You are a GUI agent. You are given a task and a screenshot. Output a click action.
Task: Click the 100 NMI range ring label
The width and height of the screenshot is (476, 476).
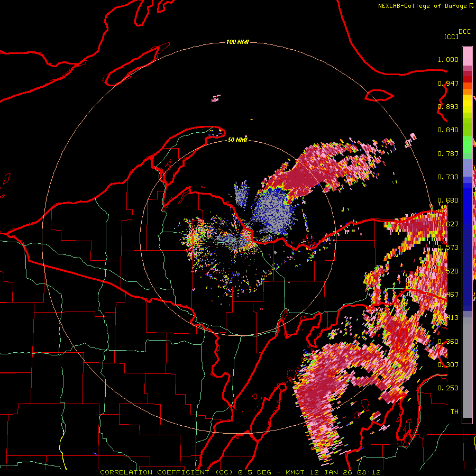pyautogui.click(x=237, y=42)
